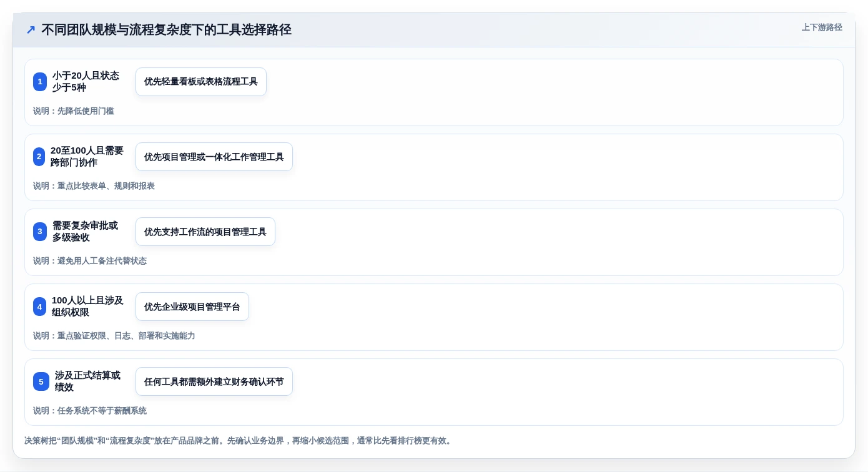Screen dimensions: 868x472
Task: Click the 任何工具都需额外建立财务确认环节 box
Action: (x=214, y=381)
